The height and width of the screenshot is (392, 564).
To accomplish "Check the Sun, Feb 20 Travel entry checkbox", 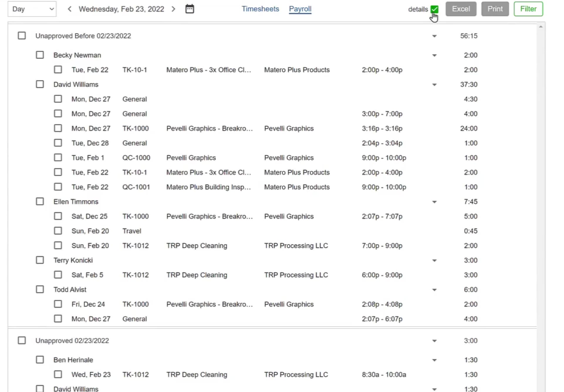I will click(58, 231).
